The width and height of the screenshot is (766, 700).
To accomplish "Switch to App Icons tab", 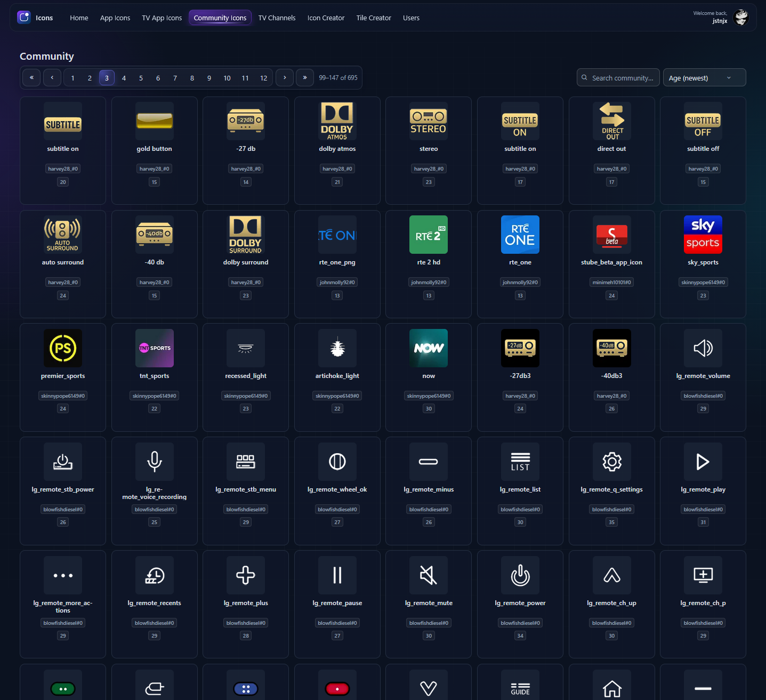I will point(115,18).
